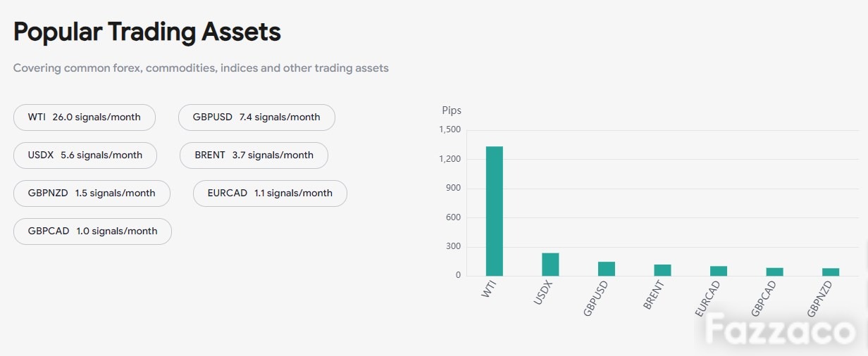Click the Popular Trading Assets heading
Image resolution: width=868 pixels, height=356 pixels.
147,32
